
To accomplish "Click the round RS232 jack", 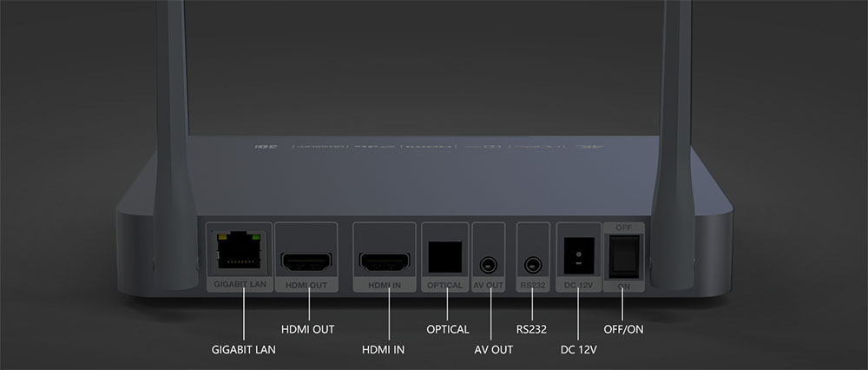I will pyautogui.click(x=533, y=265).
